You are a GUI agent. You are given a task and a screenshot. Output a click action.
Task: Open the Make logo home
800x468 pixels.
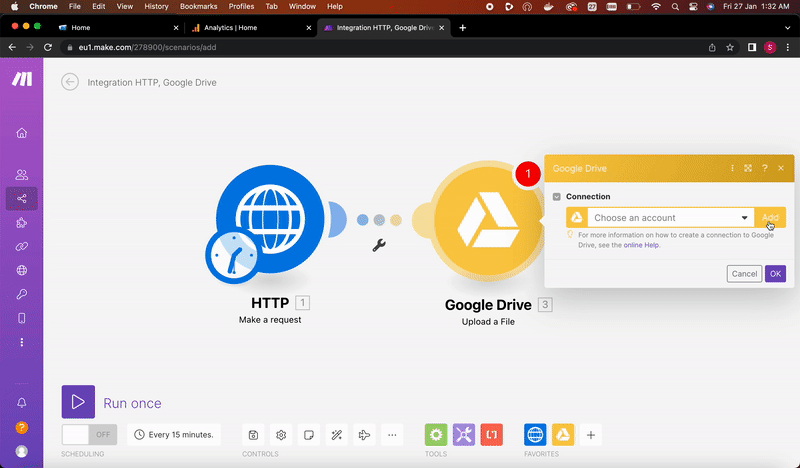[x=22, y=79]
